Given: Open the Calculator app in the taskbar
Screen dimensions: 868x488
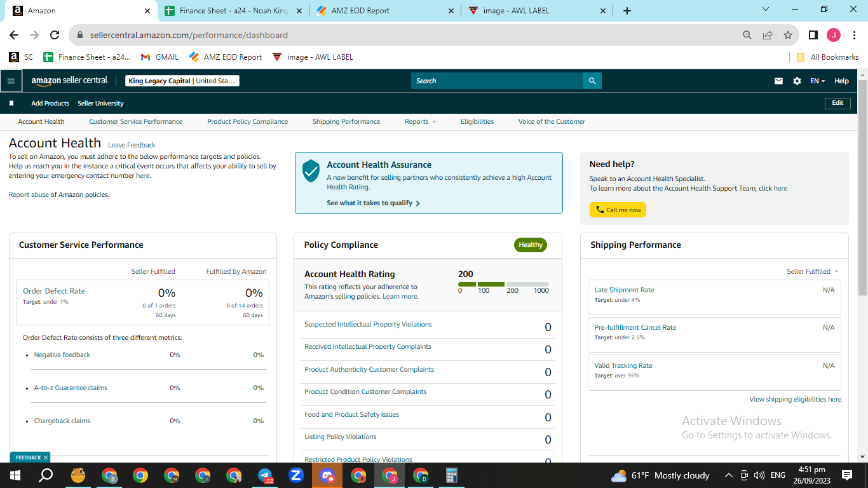Looking at the screenshot, I should pos(452,475).
